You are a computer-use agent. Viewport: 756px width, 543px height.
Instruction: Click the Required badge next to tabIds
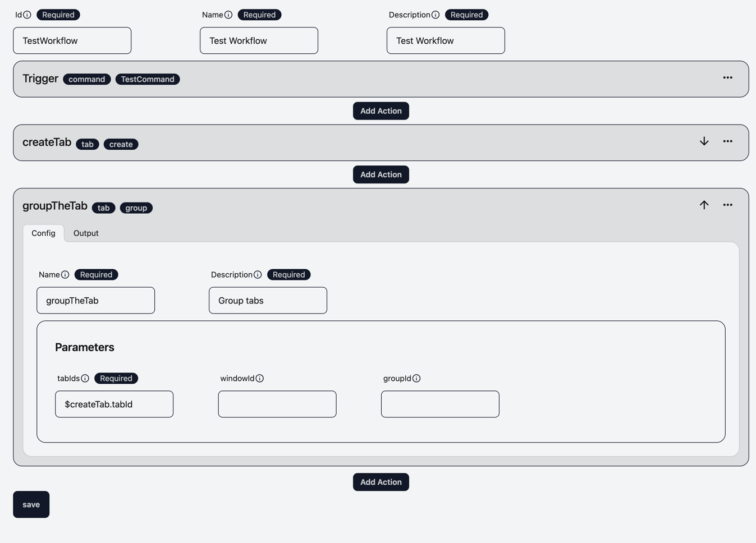click(x=116, y=378)
